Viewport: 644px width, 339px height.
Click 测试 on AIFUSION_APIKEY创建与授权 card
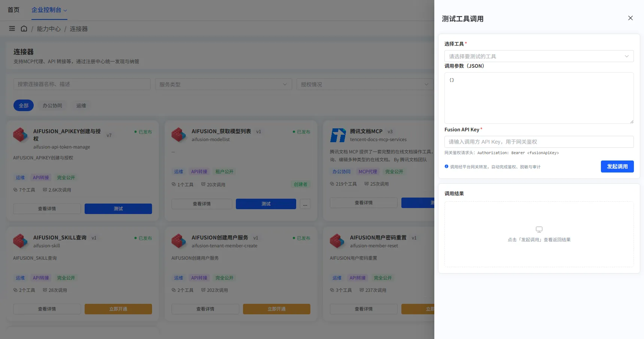(118, 209)
